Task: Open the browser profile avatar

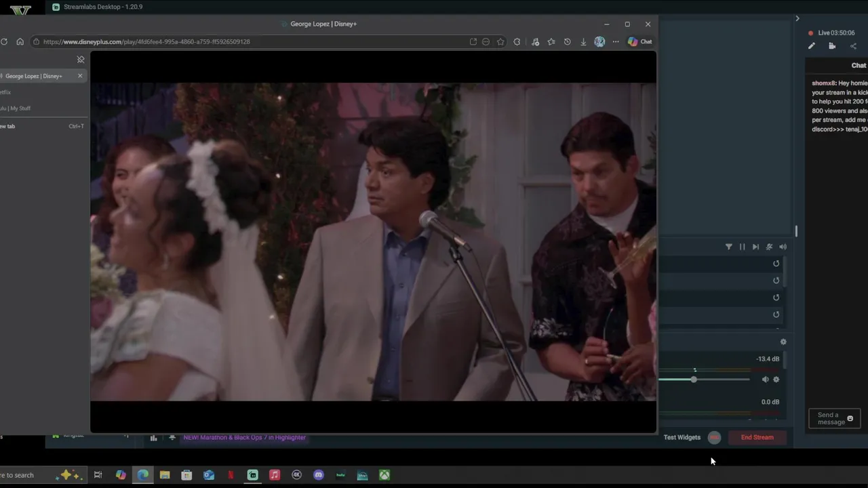Action: point(599,41)
